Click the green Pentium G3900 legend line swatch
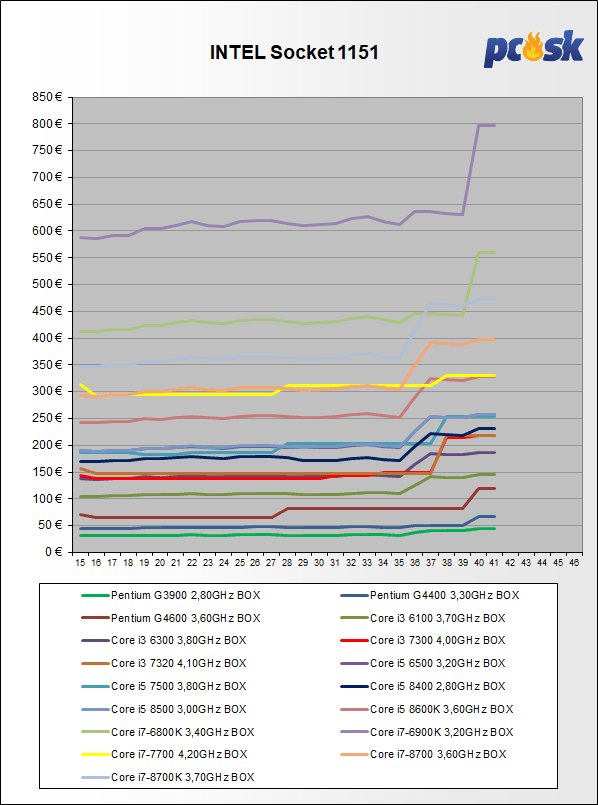The image size is (598, 805). (95, 596)
